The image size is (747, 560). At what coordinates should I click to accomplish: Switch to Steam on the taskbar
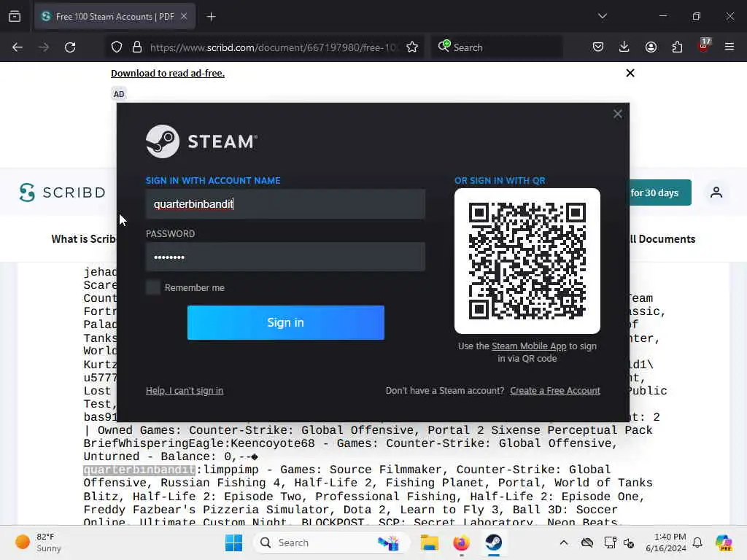(494, 542)
